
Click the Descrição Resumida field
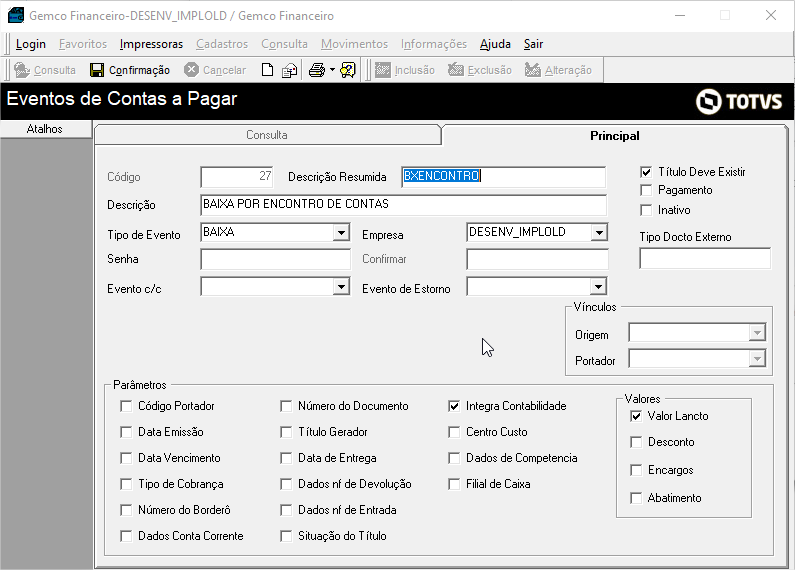coord(503,176)
